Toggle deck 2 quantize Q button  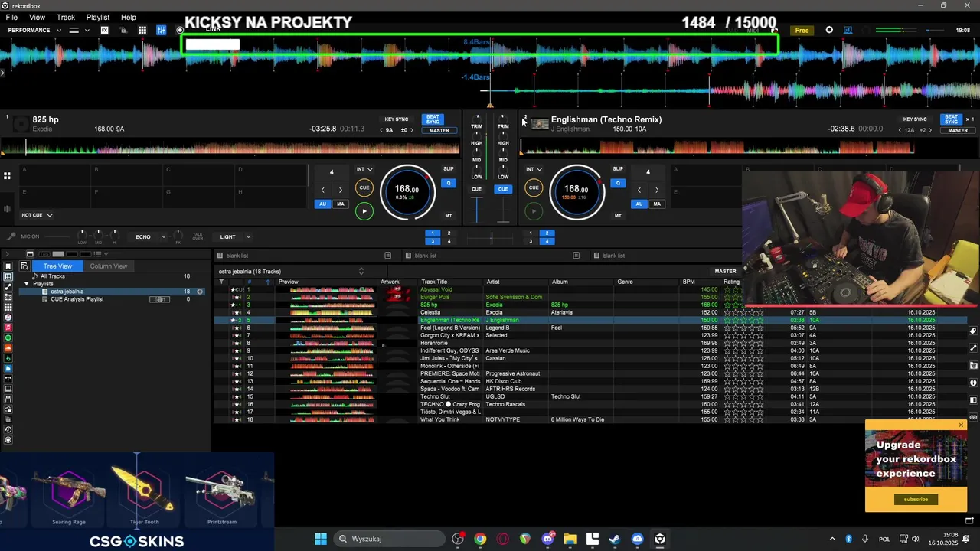[x=618, y=183]
